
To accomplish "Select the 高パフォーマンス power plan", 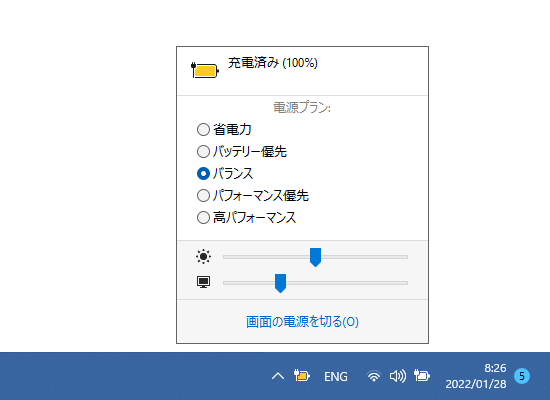I will (246, 218).
